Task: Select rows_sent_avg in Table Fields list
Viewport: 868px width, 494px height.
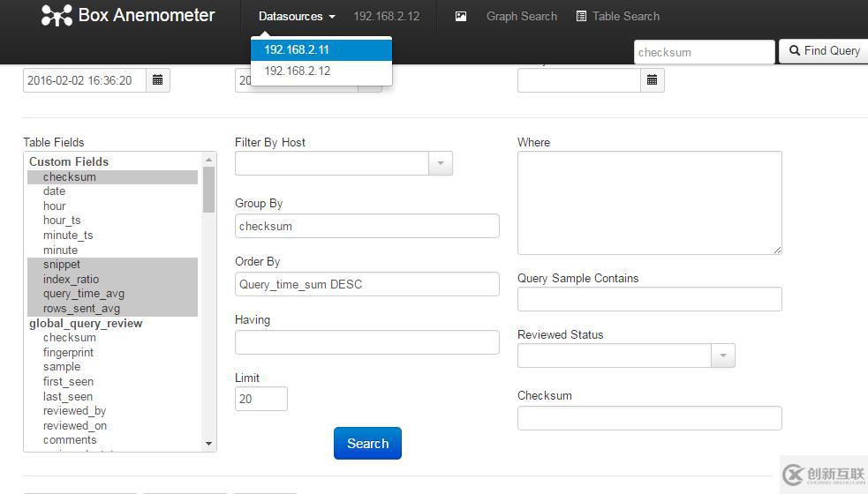Action: 112,309
